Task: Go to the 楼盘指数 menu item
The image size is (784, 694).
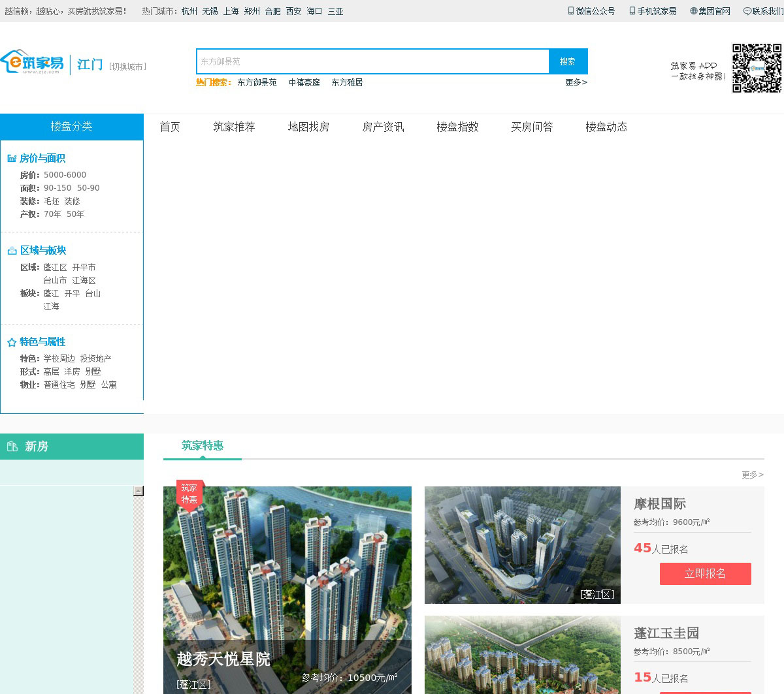Action: [x=457, y=127]
